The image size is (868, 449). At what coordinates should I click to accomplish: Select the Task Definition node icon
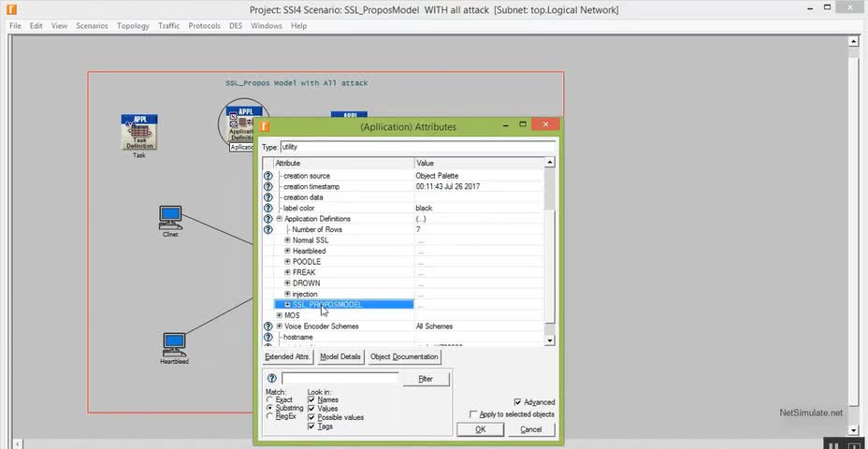(x=139, y=132)
